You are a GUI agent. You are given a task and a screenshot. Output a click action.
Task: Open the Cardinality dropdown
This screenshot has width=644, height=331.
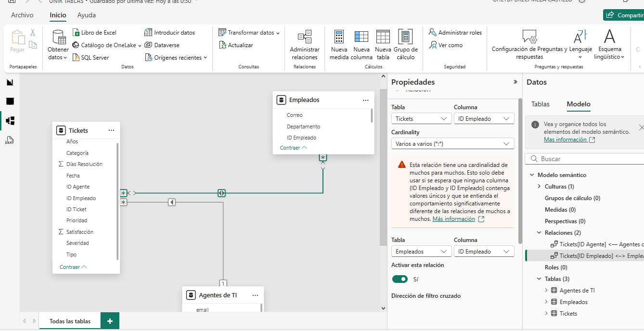click(452, 144)
